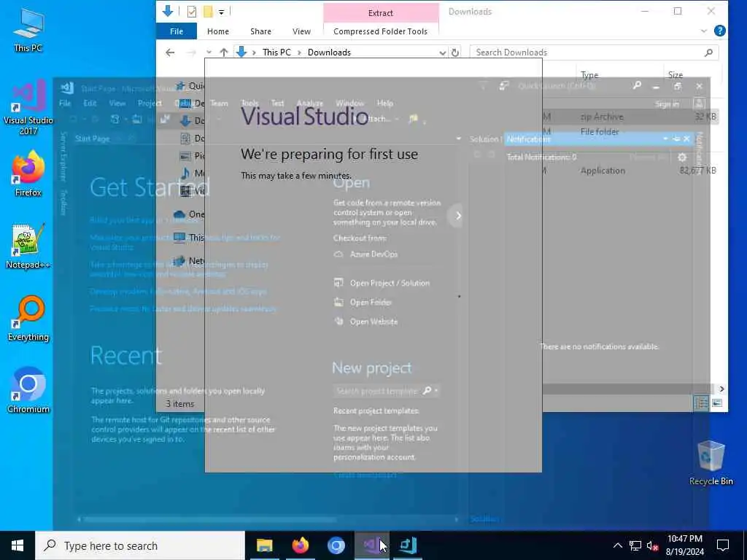The height and width of the screenshot is (560, 747).
Task: Launch Visual Studio 2017 desktop shortcut
Action: coord(28,108)
